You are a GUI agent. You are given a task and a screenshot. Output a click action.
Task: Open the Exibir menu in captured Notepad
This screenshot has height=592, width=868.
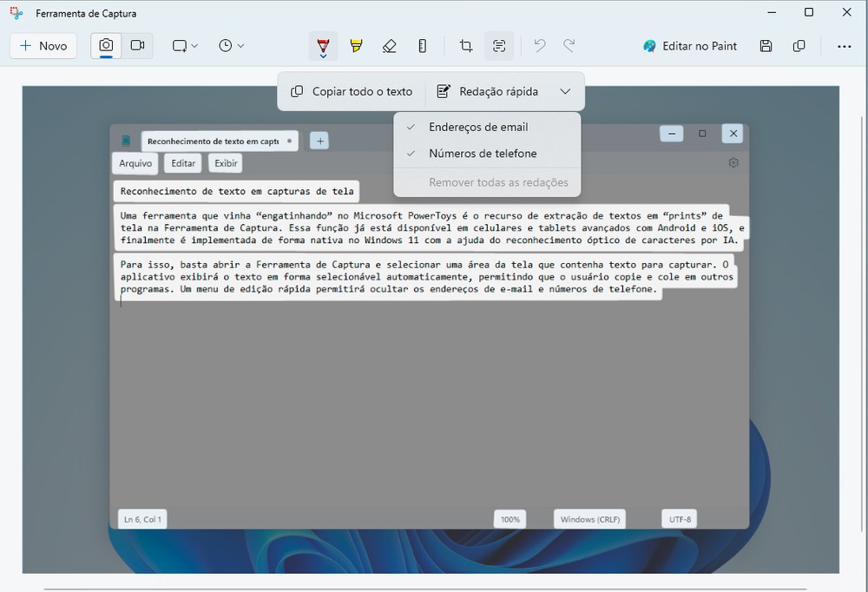tap(226, 163)
